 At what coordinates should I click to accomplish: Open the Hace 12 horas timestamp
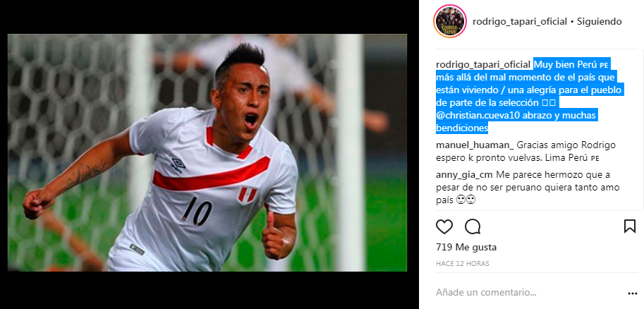[x=463, y=263]
